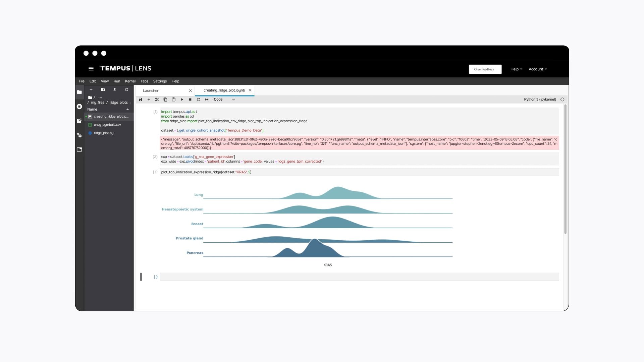Click the Prostate gland ridge label
The height and width of the screenshot is (362, 644).
190,238
